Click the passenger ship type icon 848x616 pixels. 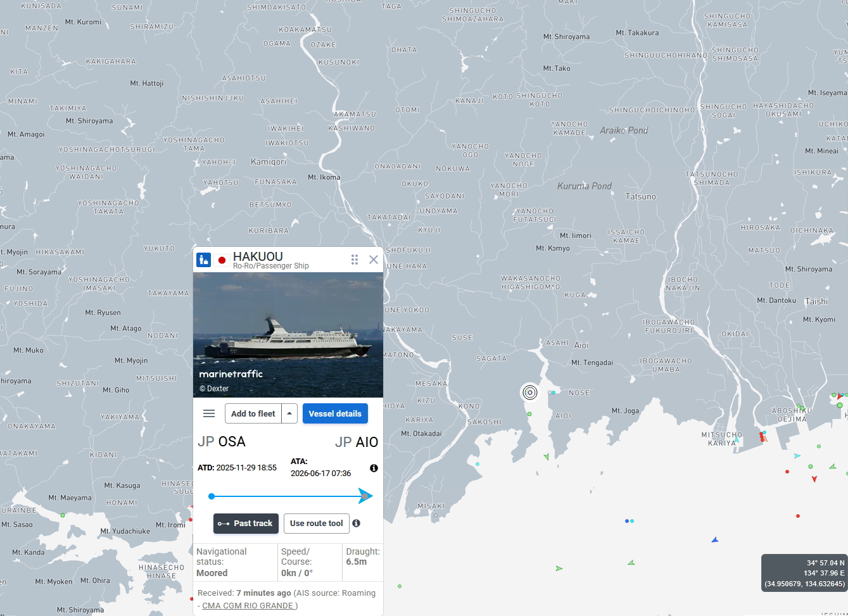tap(203, 260)
